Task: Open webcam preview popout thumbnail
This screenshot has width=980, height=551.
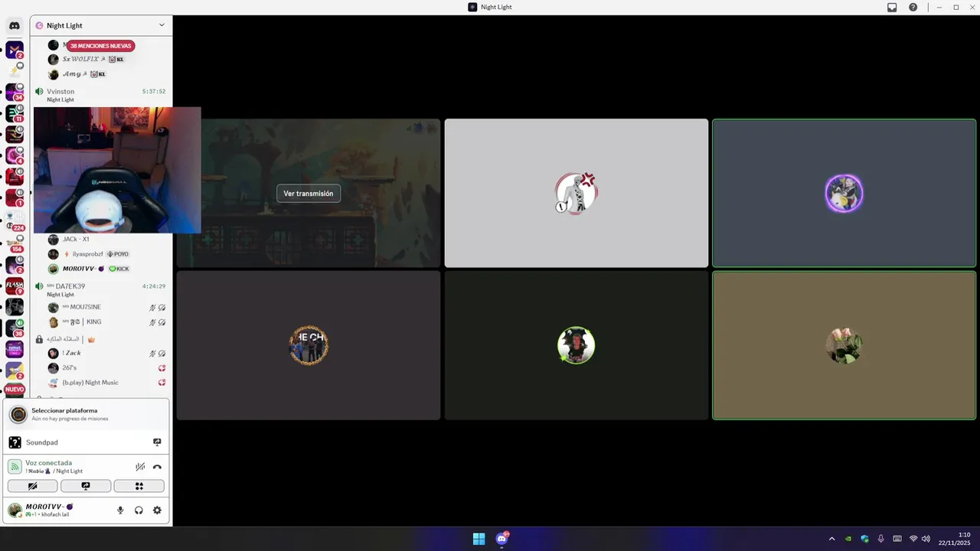Action: tap(117, 170)
